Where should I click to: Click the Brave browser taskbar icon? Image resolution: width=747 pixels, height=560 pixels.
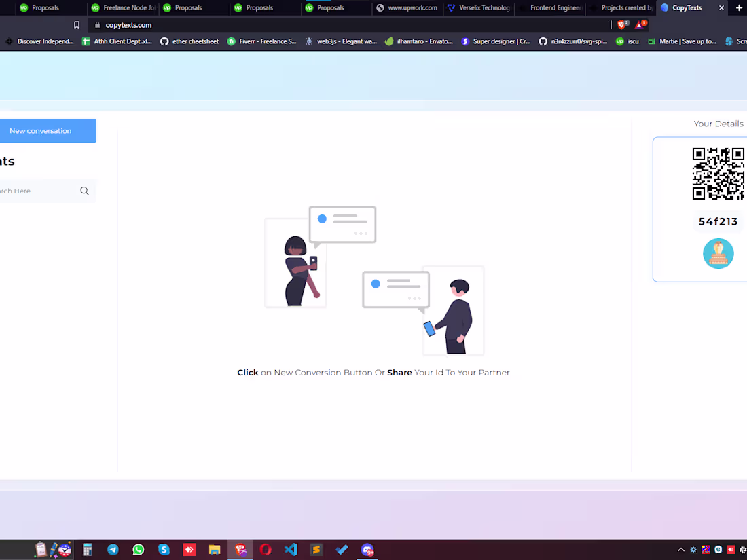[x=240, y=550]
